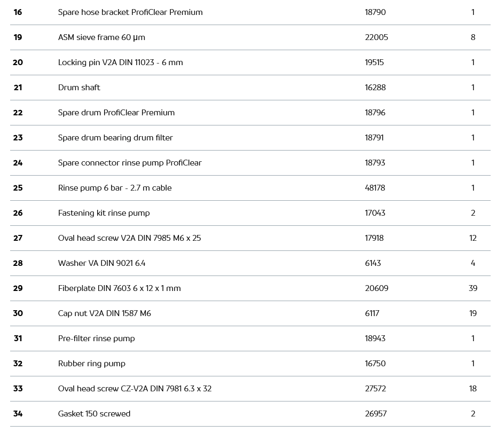Select the Drum shaft part name

click(x=79, y=88)
